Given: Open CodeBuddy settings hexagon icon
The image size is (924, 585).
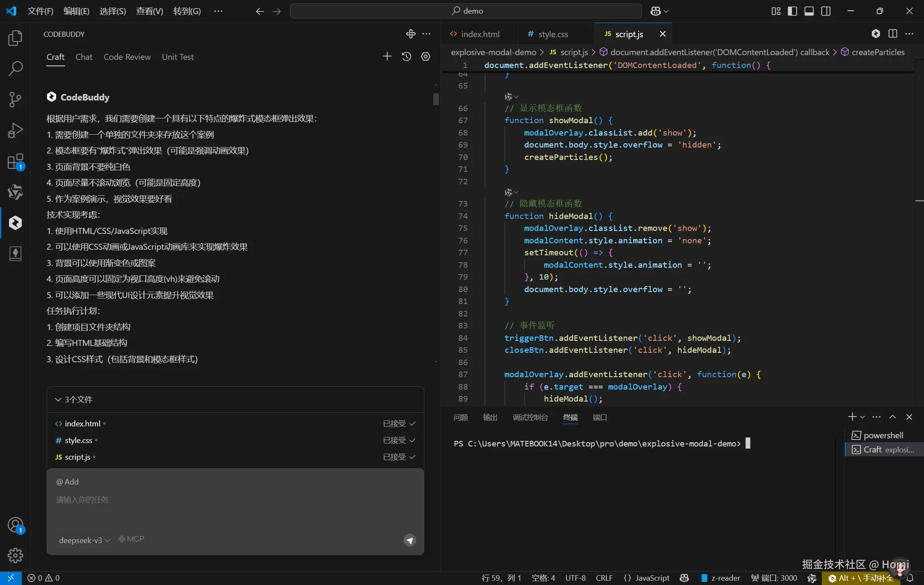Looking at the screenshot, I should [425, 56].
